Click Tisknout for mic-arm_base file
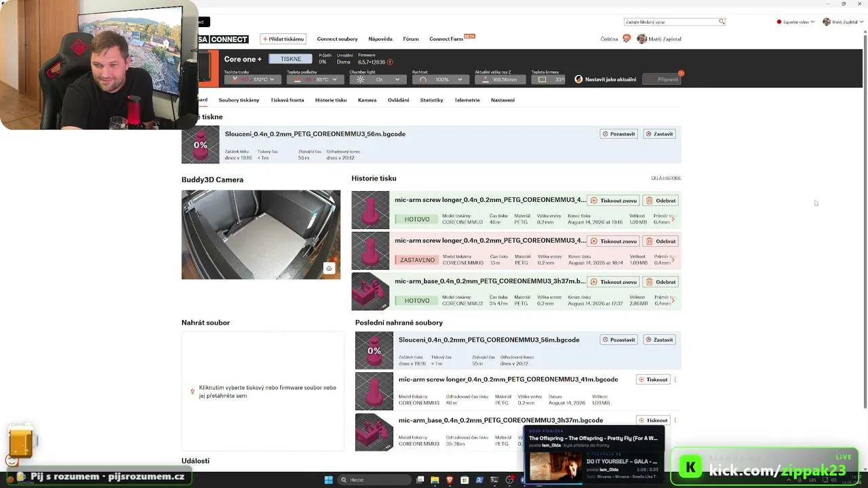The height and width of the screenshot is (488, 868). point(654,420)
